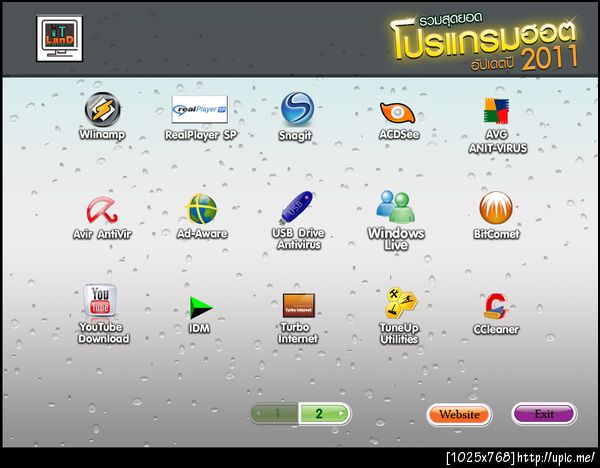Go to page 1
The image size is (600, 468).
tap(274, 414)
